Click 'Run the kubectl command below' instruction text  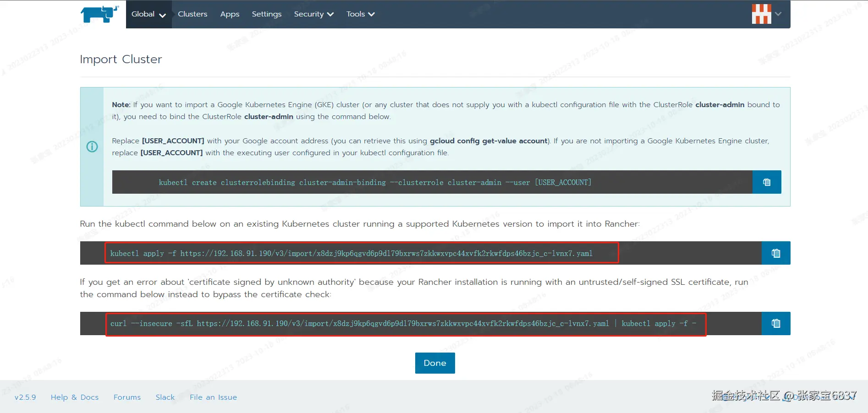click(x=360, y=224)
